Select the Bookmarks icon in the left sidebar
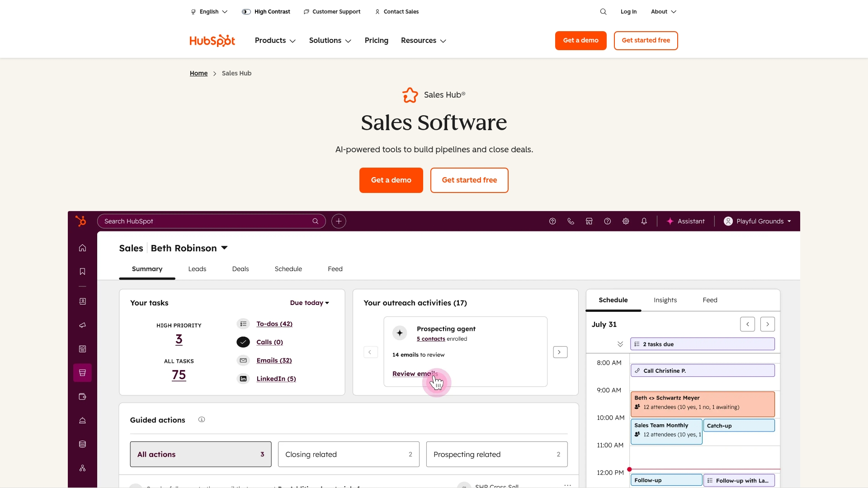868x488 pixels. (x=82, y=271)
